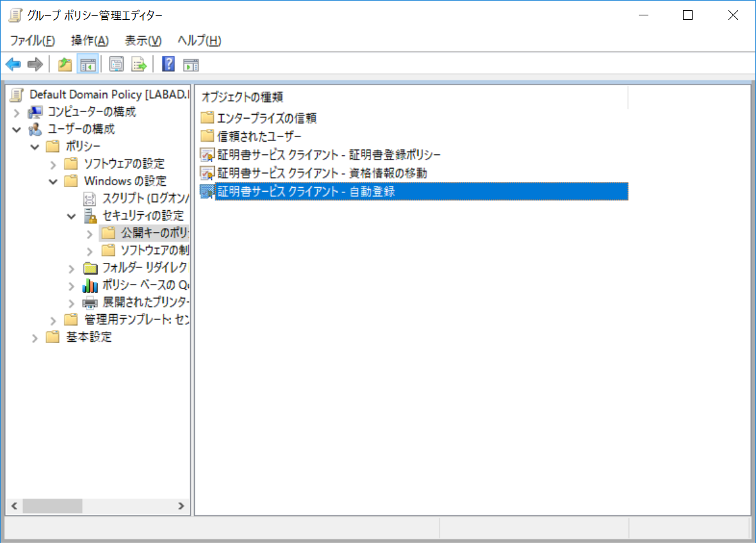Viewport: 756px width, 543px height.
Task: Click the 証明書登録ポリシー certificate icon
Action: pyautogui.click(x=207, y=155)
